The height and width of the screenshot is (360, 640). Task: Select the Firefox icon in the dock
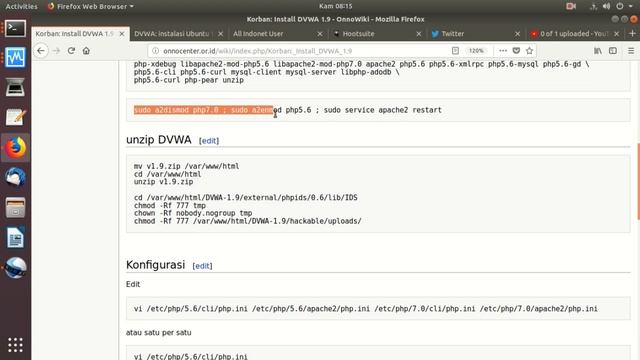pyautogui.click(x=15, y=147)
